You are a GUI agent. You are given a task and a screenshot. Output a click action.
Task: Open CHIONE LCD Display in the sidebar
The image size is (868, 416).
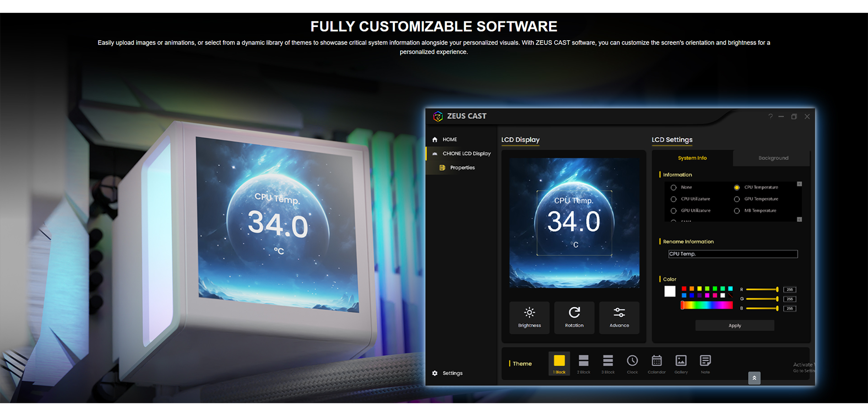pos(462,154)
